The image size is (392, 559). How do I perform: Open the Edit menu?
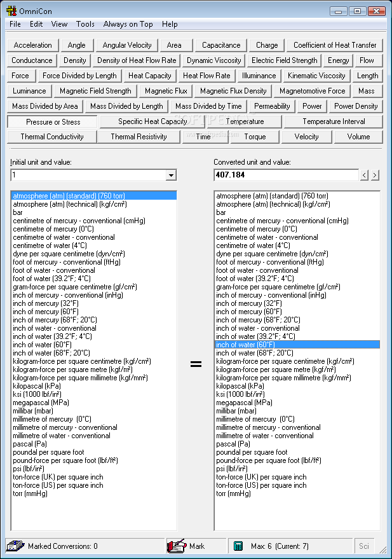pos(36,24)
